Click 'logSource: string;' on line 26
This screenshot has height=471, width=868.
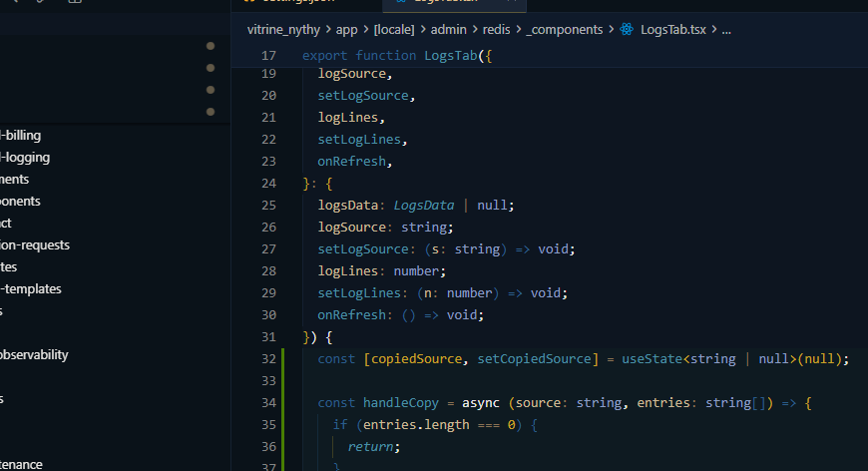pyautogui.click(x=385, y=227)
